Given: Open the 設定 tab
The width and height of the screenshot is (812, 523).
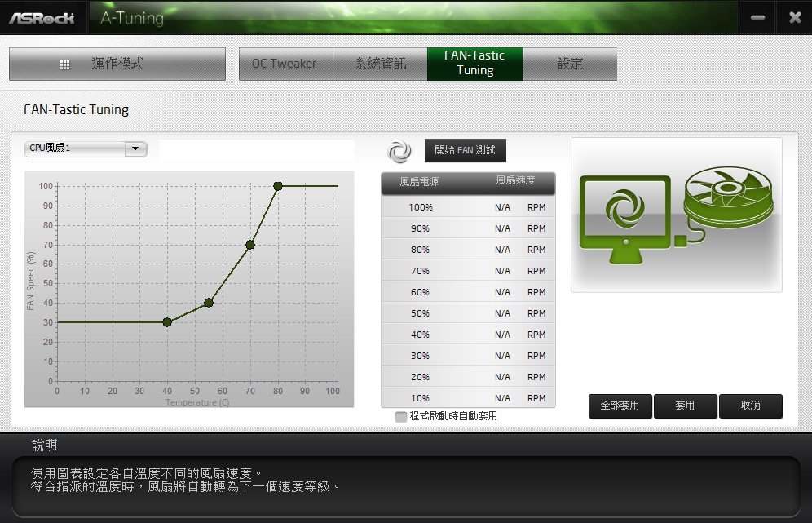Looking at the screenshot, I should (570, 64).
